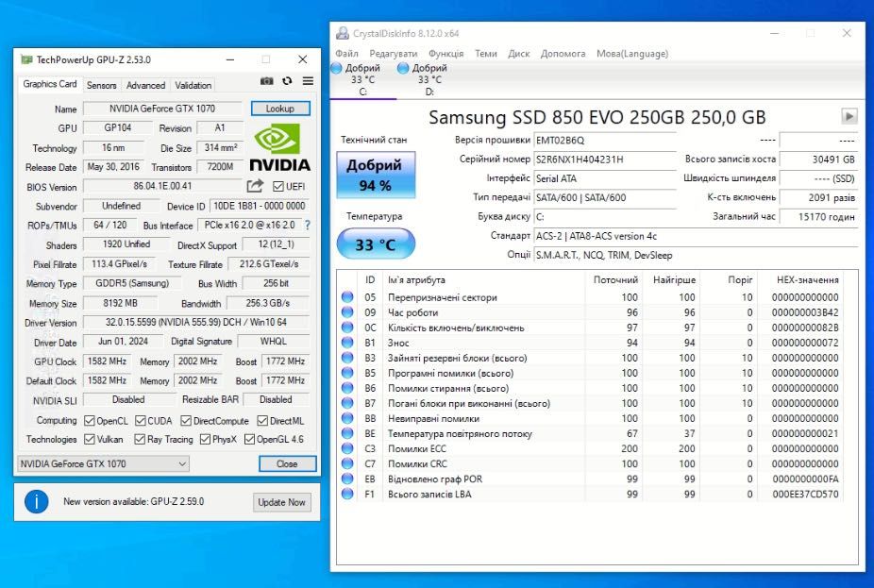
Task: Switch to the Sensors tab
Action: (x=101, y=85)
